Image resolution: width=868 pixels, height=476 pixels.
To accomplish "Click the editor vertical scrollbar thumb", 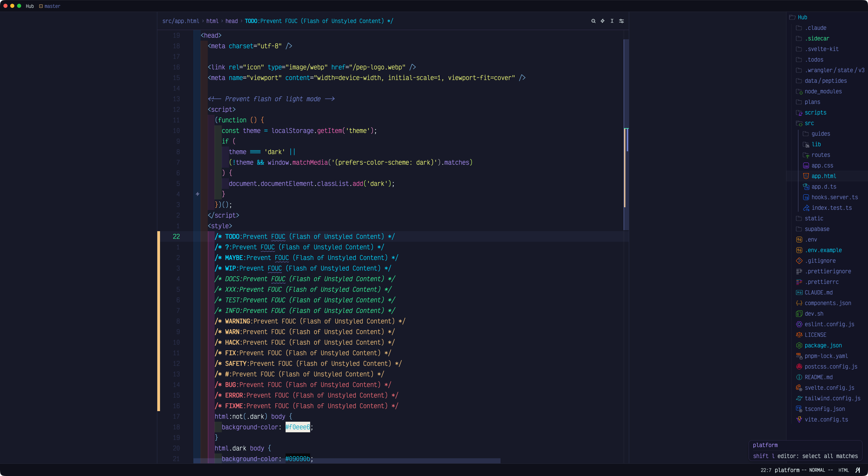I will pos(626,135).
